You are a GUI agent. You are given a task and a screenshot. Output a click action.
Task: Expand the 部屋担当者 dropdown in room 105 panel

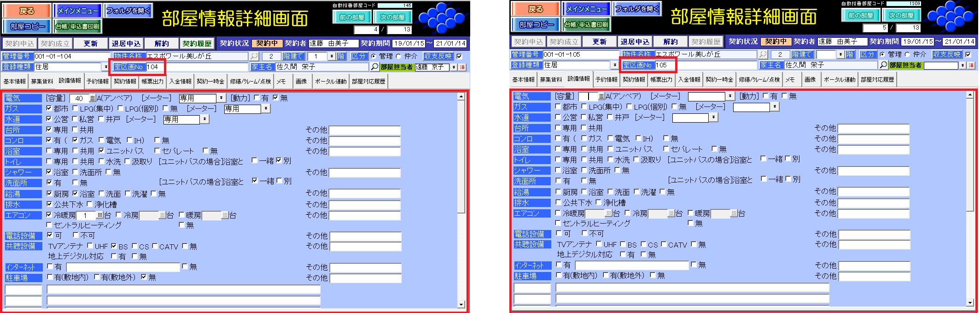(x=962, y=65)
